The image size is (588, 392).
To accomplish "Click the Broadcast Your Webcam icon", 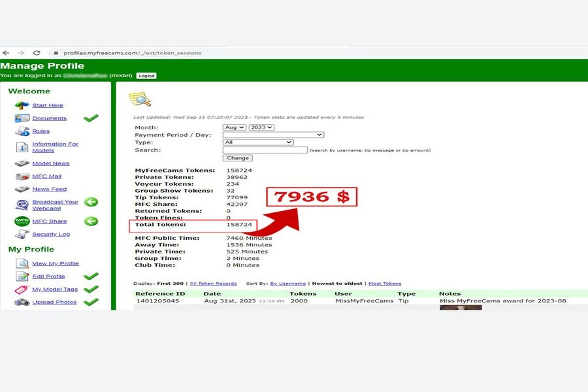I will coord(22,205).
